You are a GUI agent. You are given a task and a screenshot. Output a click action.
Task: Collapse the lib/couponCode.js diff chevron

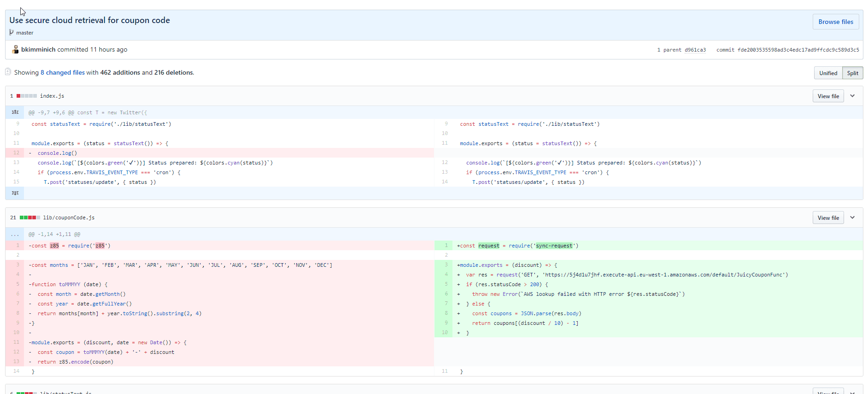(x=852, y=218)
